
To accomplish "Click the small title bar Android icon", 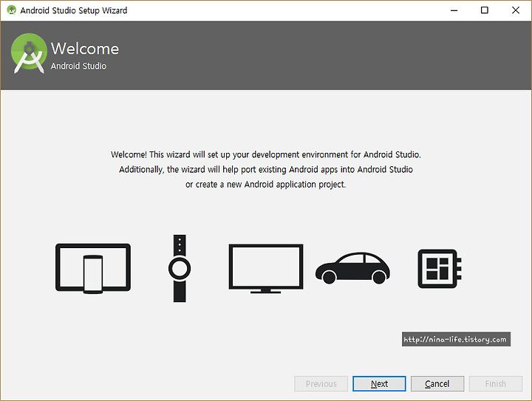I will coord(12,10).
